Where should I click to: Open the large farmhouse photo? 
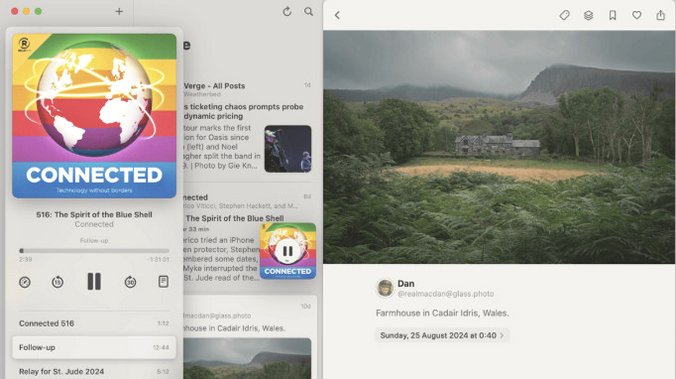[x=499, y=147]
